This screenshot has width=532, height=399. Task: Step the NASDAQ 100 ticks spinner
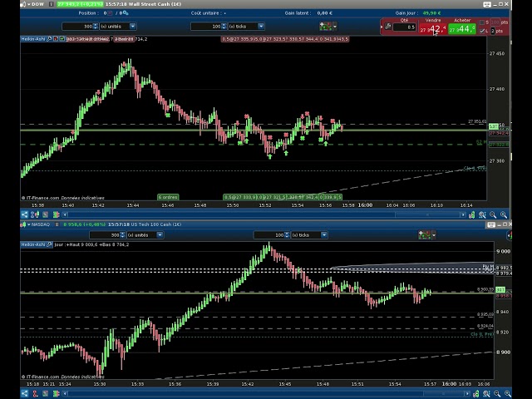point(287,234)
